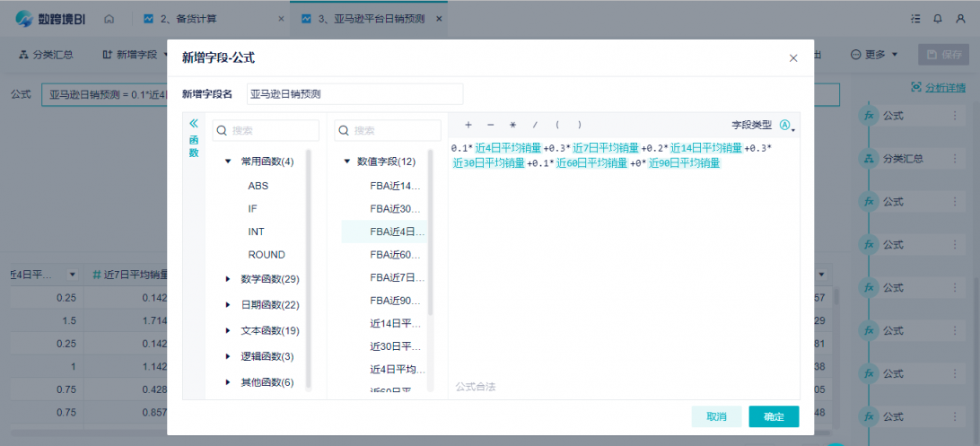Viewport: 980px width, 446px height.
Task: Expand the 数学函数(29) group
Action: pos(228,279)
